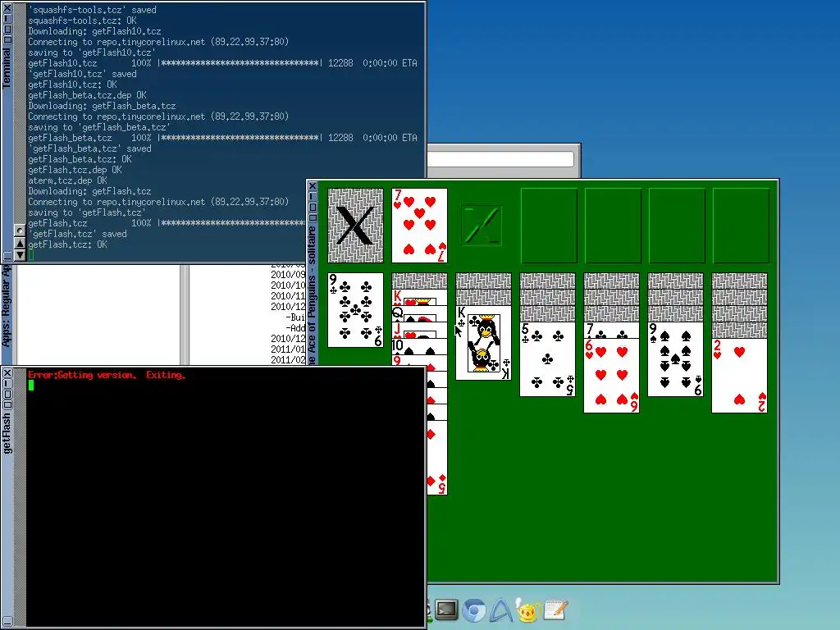Pick the 9 of clubs card in first column

355,310
